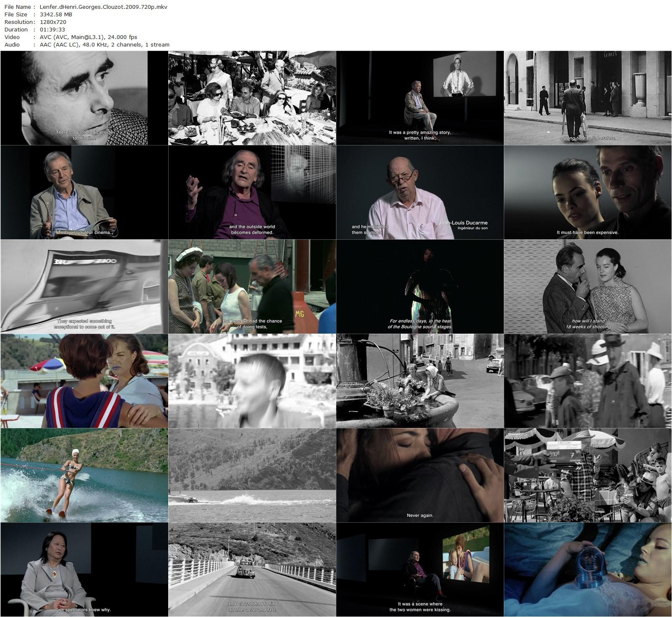Open the clapperboard café scene thumbnail
This screenshot has height=617, width=672.
pos(588,475)
